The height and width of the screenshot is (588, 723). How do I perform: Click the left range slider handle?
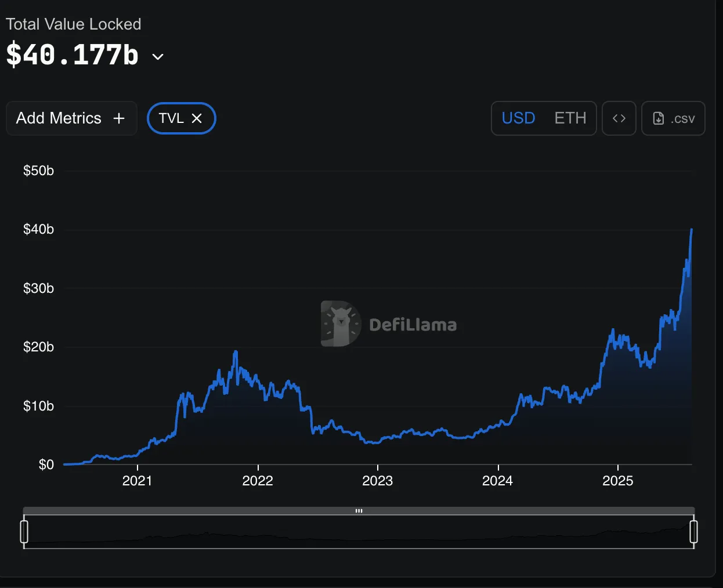[x=24, y=532]
